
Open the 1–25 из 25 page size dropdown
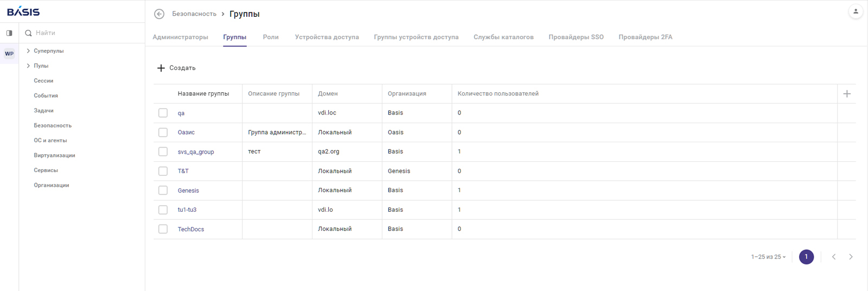coord(768,257)
